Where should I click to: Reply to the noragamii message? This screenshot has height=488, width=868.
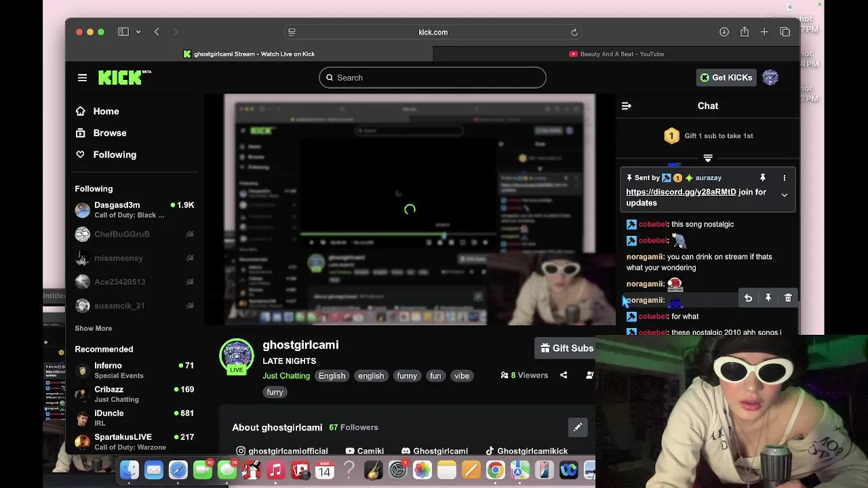click(x=748, y=298)
